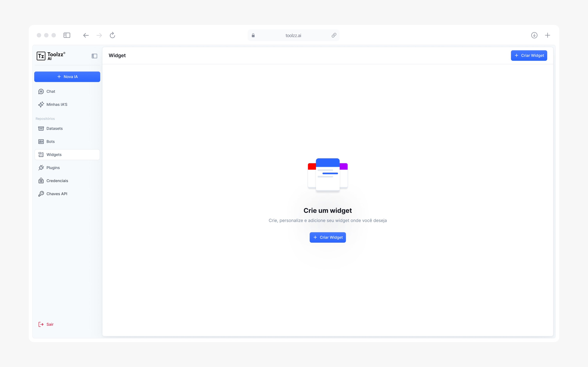Click the Datasets archive icon

41,129
